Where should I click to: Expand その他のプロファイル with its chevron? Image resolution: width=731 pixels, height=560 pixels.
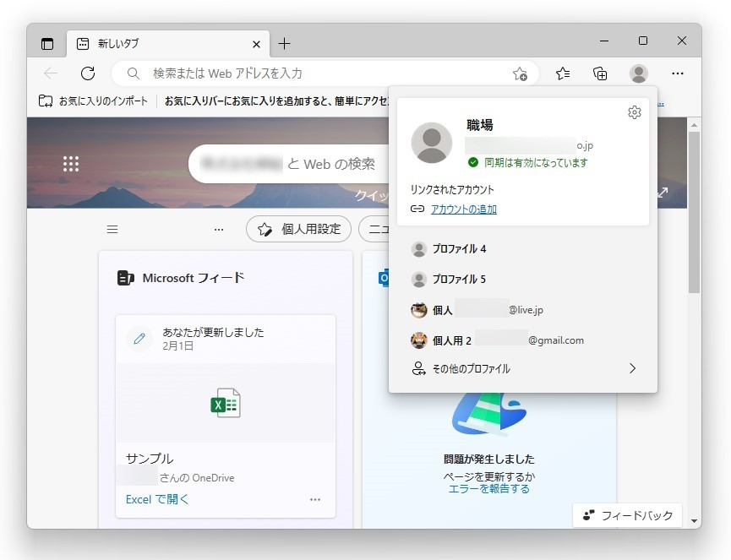[x=632, y=368]
